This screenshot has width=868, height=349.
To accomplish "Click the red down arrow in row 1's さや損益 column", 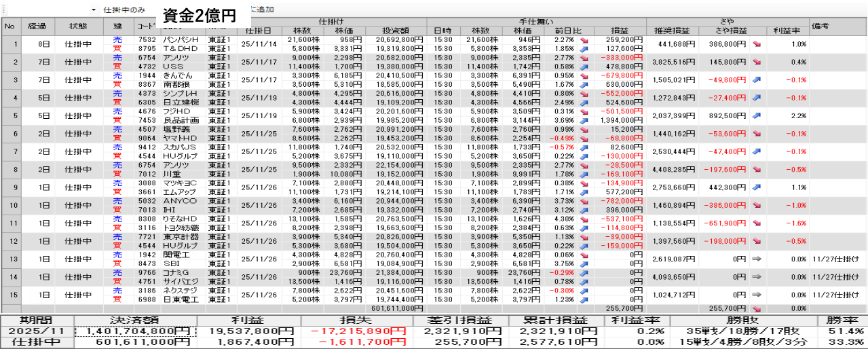I will click(756, 44).
